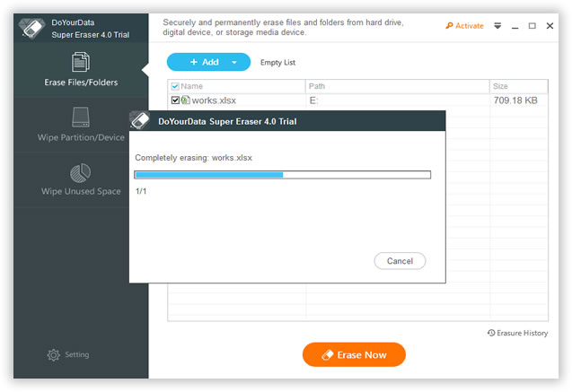Viewport: 572px width, 392px height.
Task: Switch to Wipe Partition/Device
Action: tap(81, 125)
